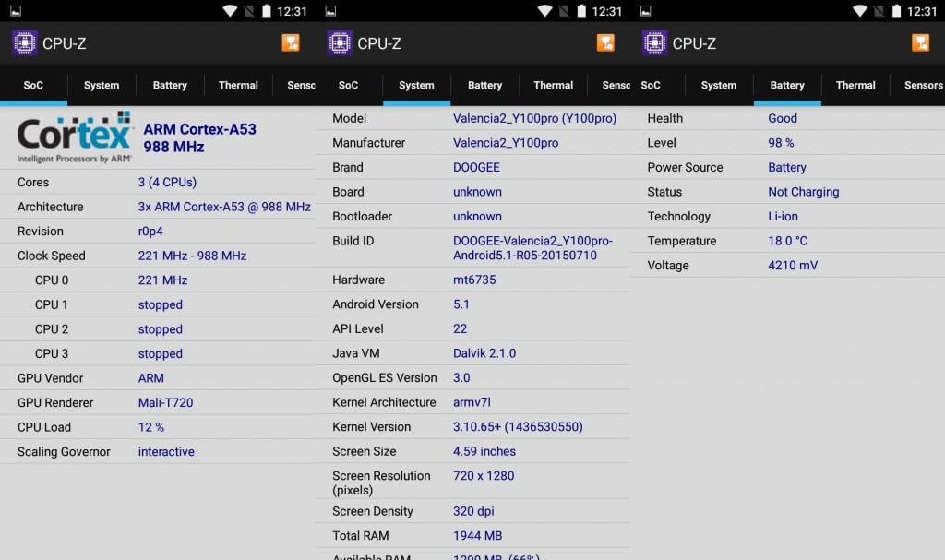The image size is (945, 560).
Task: Tap the 'ARM Cortex-A53 988 MHz' heading
Action: tap(199, 138)
